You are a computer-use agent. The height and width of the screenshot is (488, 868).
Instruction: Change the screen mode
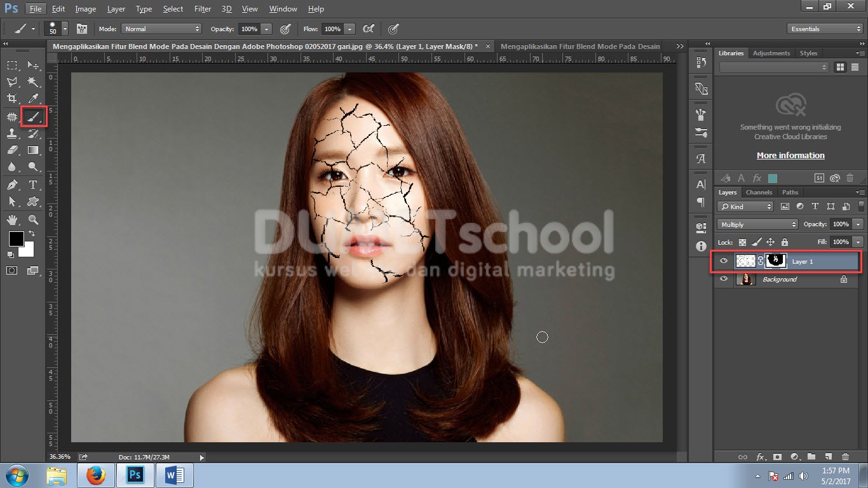point(34,270)
